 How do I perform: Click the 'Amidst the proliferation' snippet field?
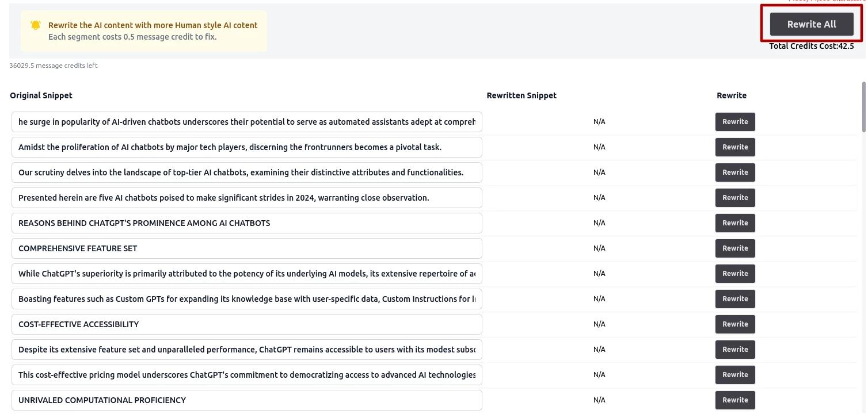click(x=247, y=147)
